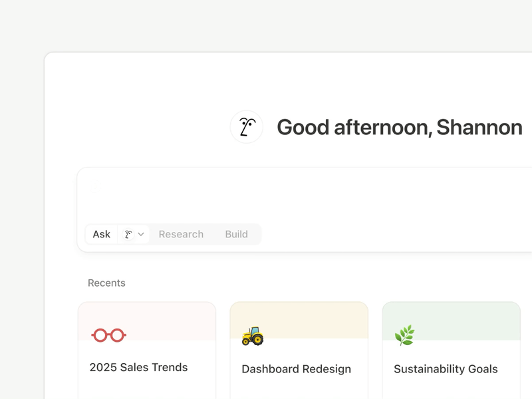Open the Sustainability Goals title
The width and height of the screenshot is (532, 399).
pos(446,369)
